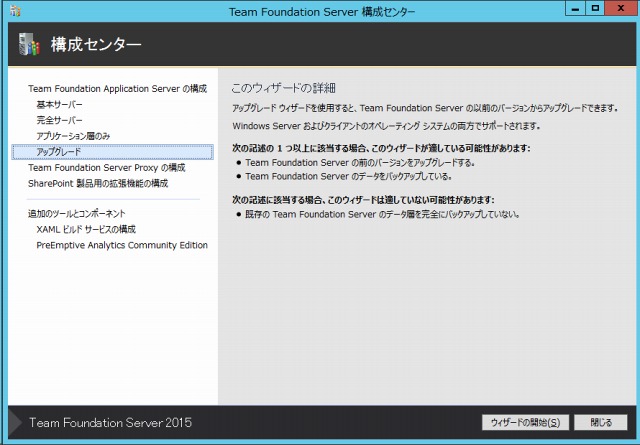Viewport: 640px width, 445px height.
Task: Click bullet text about データをバックアップしている
Action: point(349,176)
